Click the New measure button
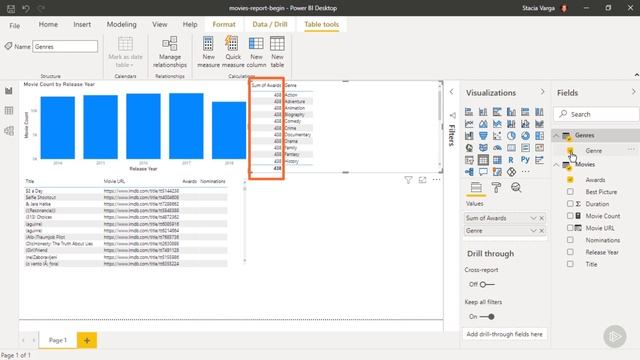This screenshot has height=360, width=640. pyautogui.click(x=208, y=51)
